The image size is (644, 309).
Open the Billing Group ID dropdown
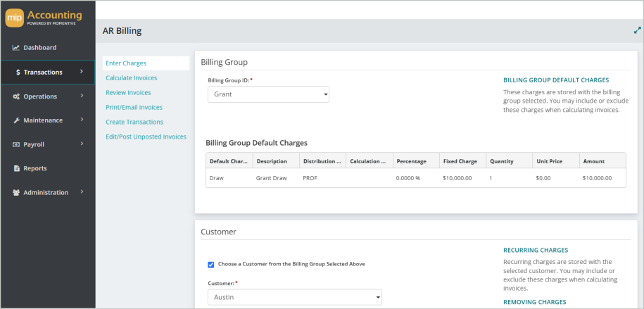point(268,94)
